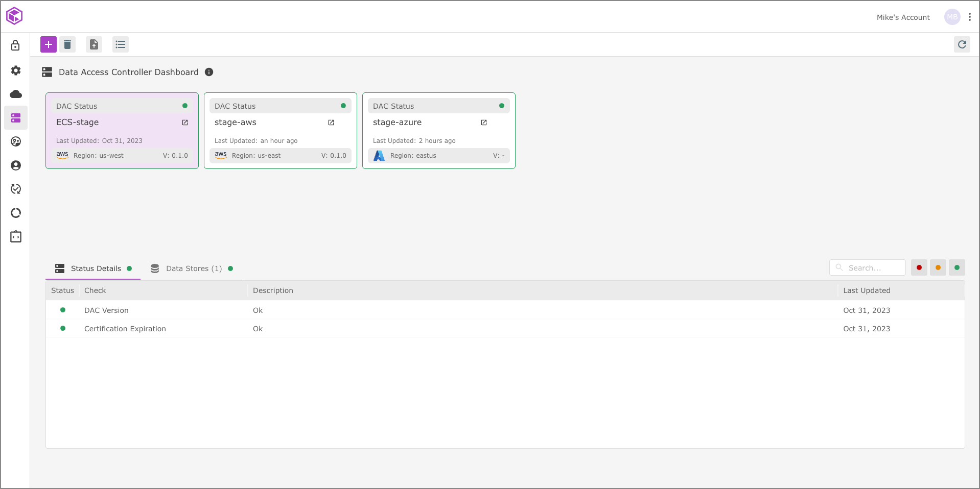This screenshot has height=489, width=980.
Task: Open stage-azure external link icon
Action: coord(483,123)
